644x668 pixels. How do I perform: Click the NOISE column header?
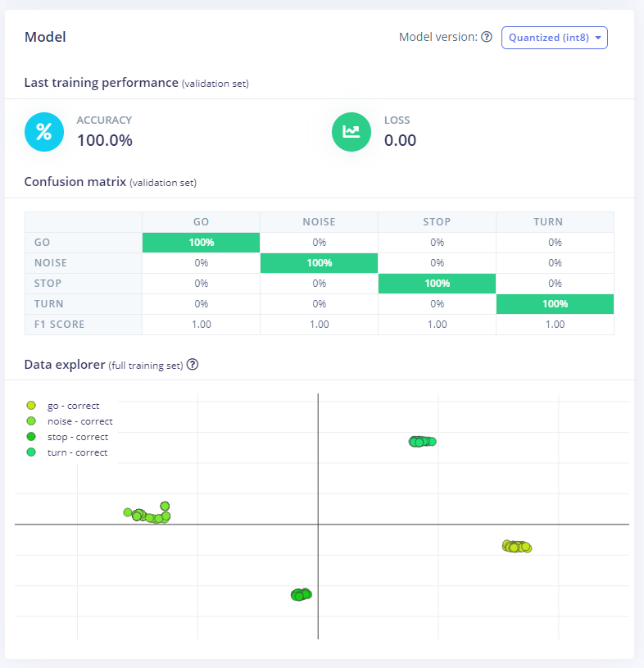[319, 222]
